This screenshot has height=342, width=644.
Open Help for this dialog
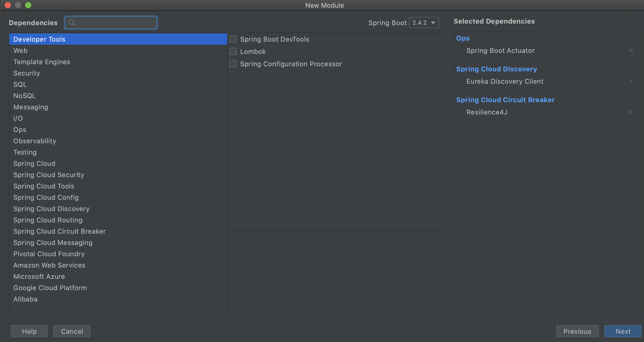pos(29,331)
